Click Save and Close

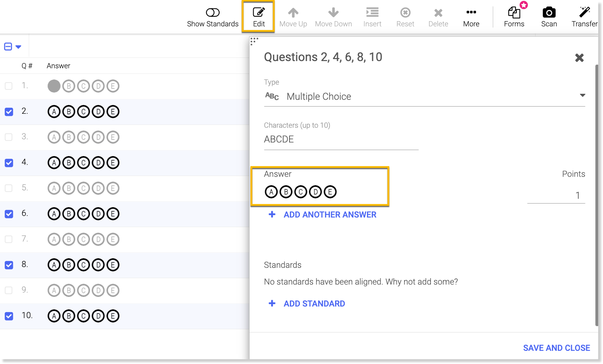click(x=556, y=348)
